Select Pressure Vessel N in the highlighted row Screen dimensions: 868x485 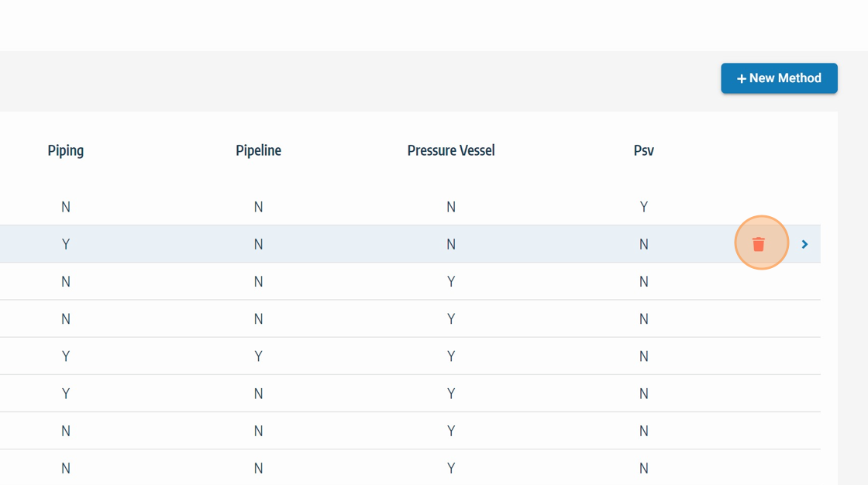click(451, 244)
